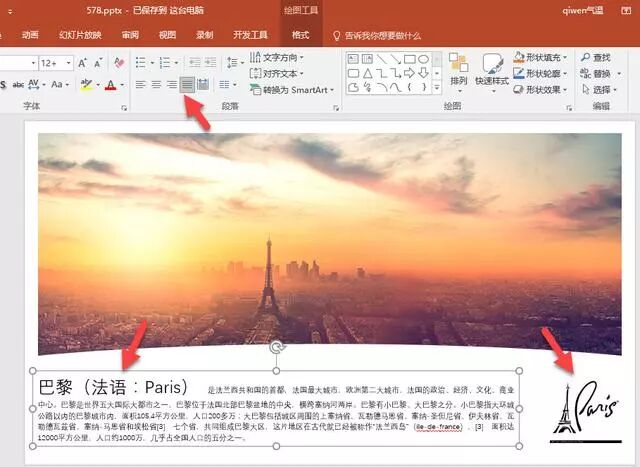Click the 告诉我你想要做什么 search box

pyautogui.click(x=377, y=36)
